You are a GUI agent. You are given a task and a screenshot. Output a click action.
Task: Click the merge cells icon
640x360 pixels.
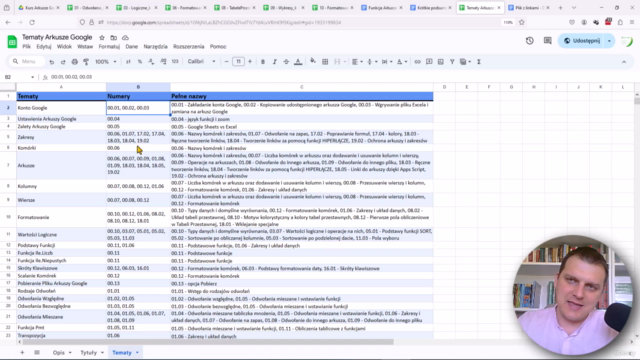click(337, 62)
